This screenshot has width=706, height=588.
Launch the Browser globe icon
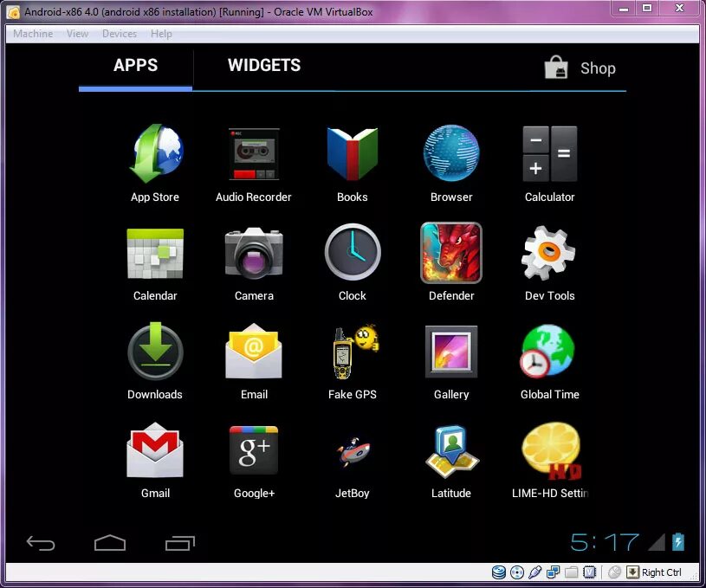(451, 153)
